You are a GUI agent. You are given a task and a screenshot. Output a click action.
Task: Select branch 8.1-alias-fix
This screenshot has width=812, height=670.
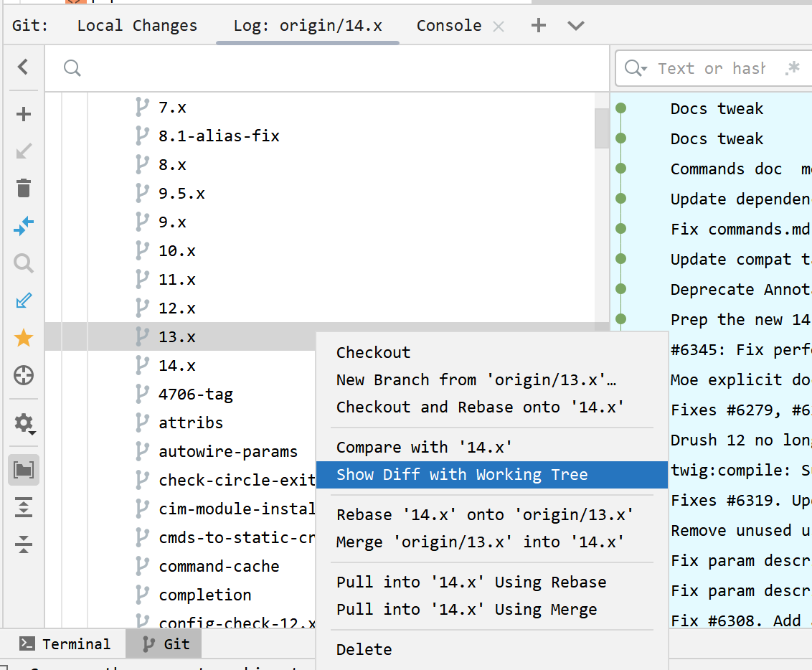coord(219,136)
